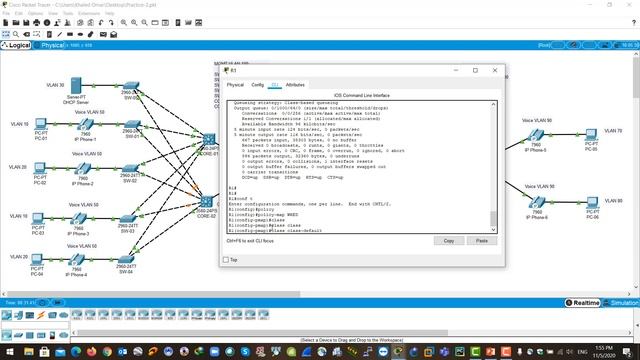
Task: Click the Undo arrow icon
Action: pos(101,23)
